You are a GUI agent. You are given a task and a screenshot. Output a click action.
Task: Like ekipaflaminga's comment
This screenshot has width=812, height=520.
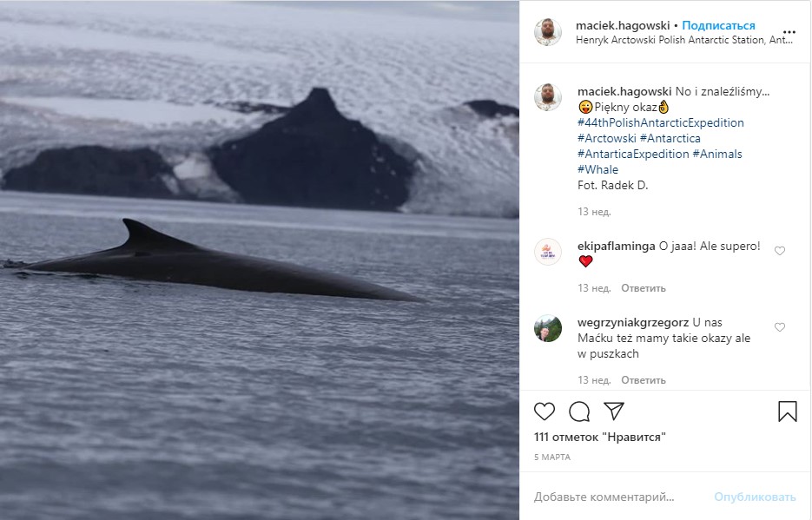click(779, 251)
